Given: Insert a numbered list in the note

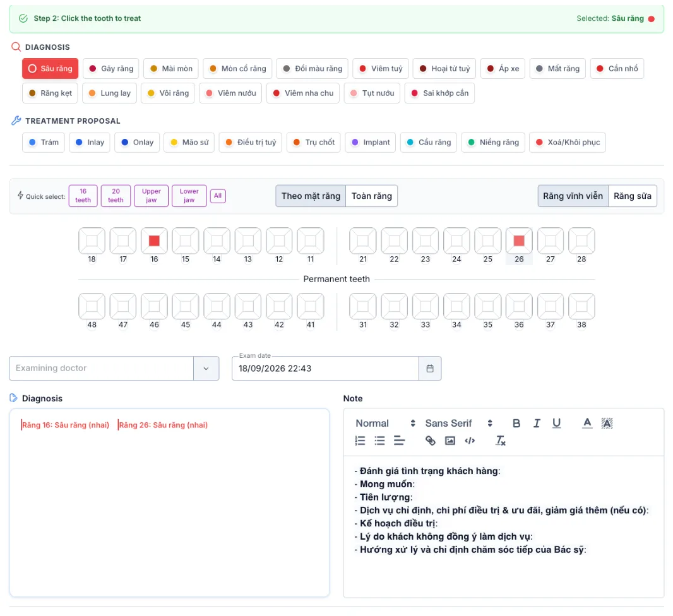Looking at the screenshot, I should point(360,441).
